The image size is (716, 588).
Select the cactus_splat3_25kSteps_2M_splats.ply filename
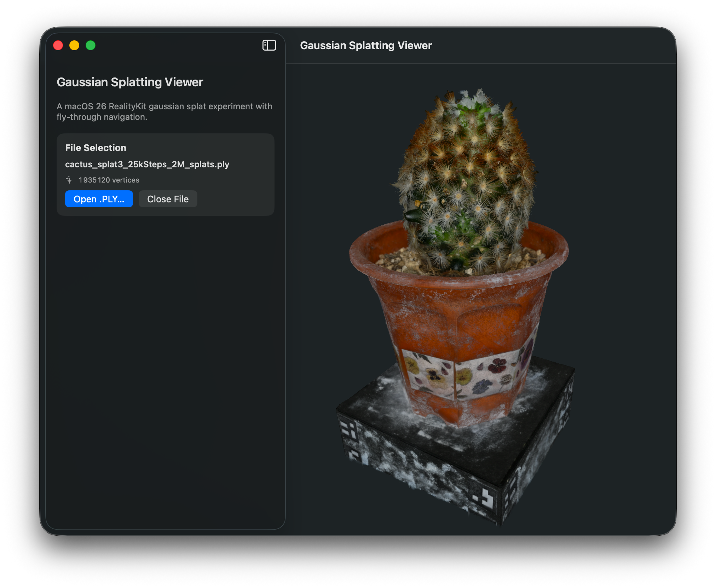click(x=148, y=164)
